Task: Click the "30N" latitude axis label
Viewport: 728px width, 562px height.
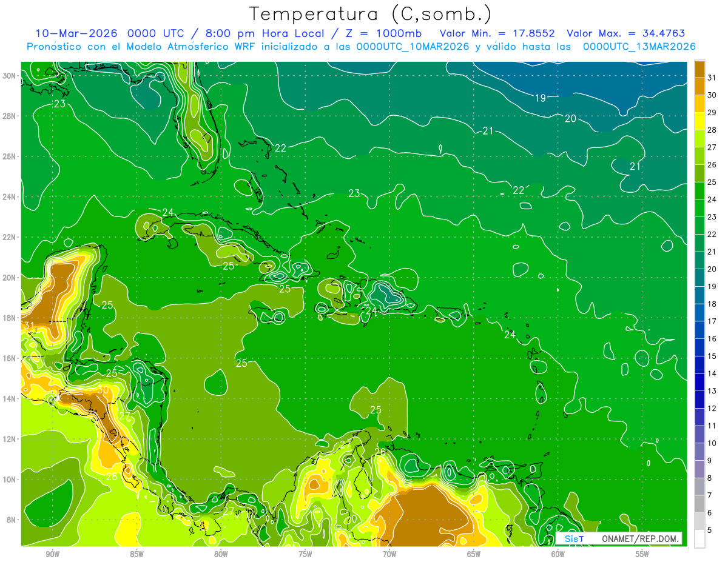Action: tap(9, 76)
